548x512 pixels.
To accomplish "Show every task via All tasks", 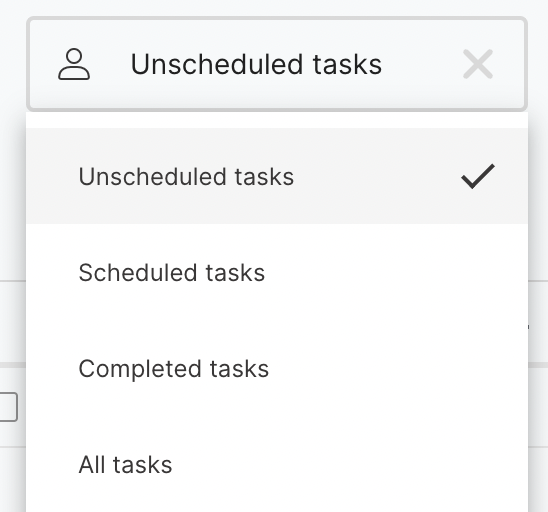I will [277, 464].
